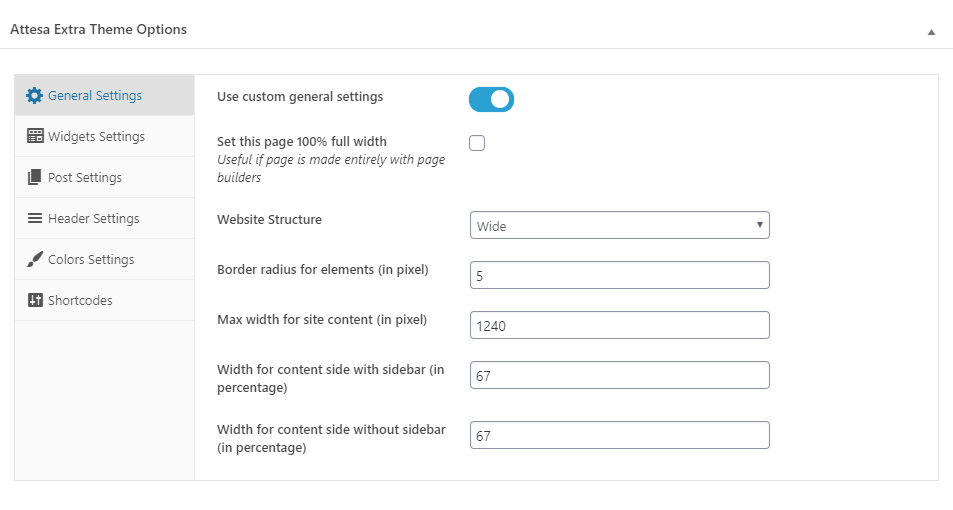Toggle the Use custom general settings switch
The image size is (953, 510).
click(491, 99)
